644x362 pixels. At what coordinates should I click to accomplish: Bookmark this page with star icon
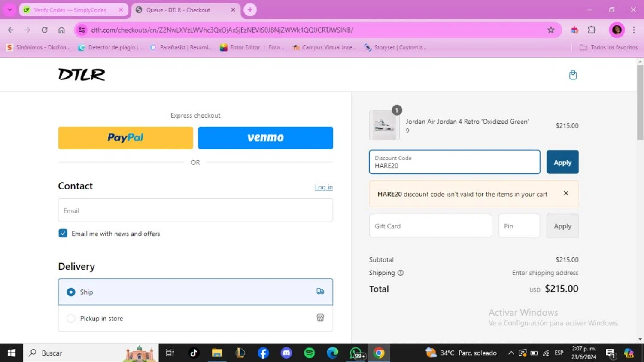click(x=551, y=30)
